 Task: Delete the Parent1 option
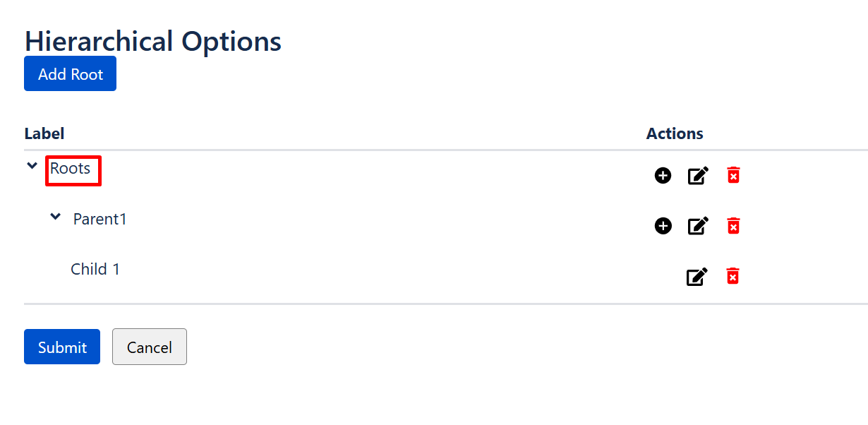pos(733,226)
